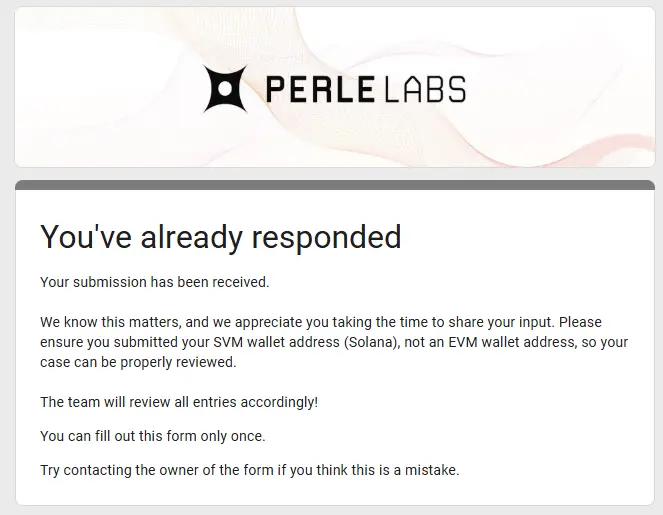
Task: Click the 'SVM wallet address (Solana)' phrase
Action: point(307,342)
